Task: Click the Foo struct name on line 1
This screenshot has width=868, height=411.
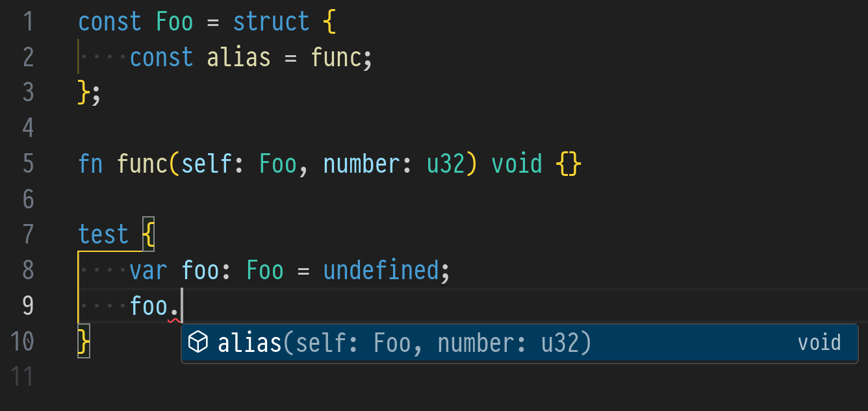Action: tap(174, 22)
